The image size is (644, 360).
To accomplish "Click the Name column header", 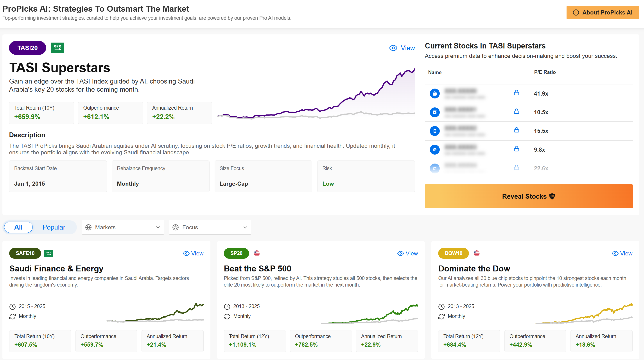I will coord(435,72).
